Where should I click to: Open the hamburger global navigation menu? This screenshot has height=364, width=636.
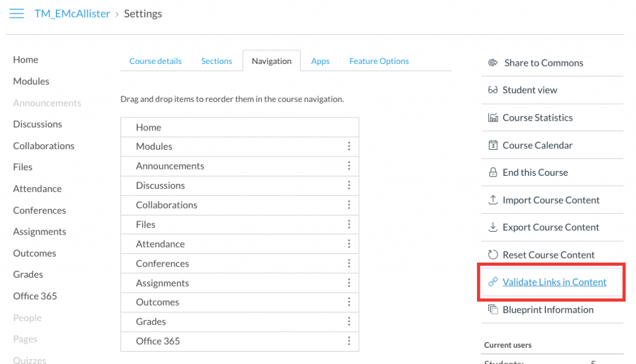coord(17,14)
